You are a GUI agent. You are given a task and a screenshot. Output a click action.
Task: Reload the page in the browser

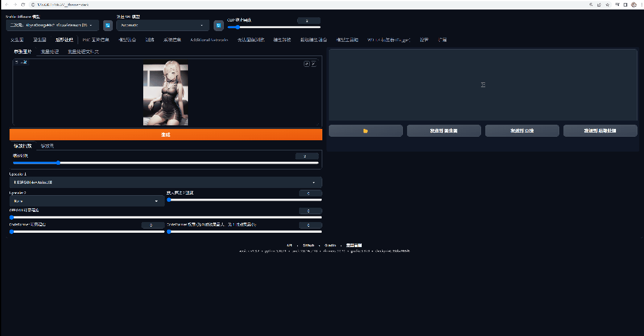(x=23, y=5)
